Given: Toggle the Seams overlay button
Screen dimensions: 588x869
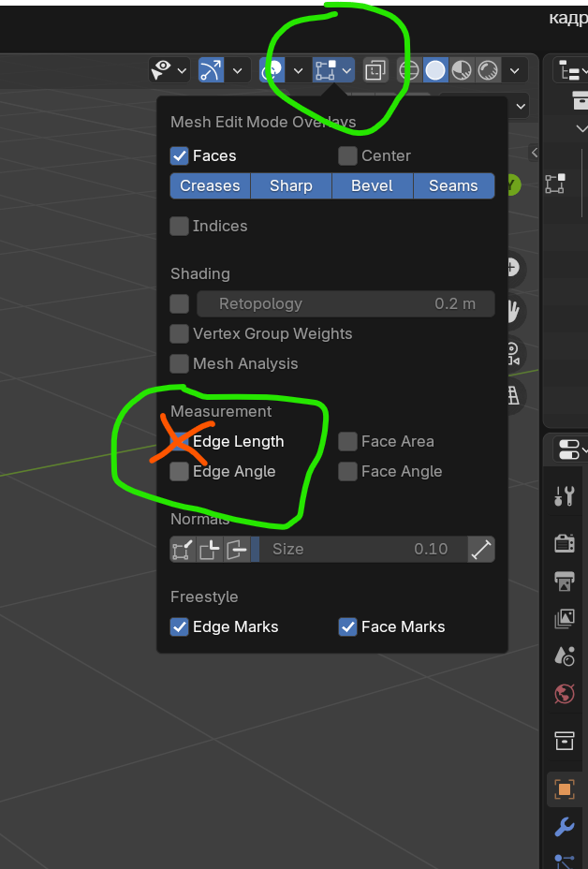Looking at the screenshot, I should tap(453, 186).
